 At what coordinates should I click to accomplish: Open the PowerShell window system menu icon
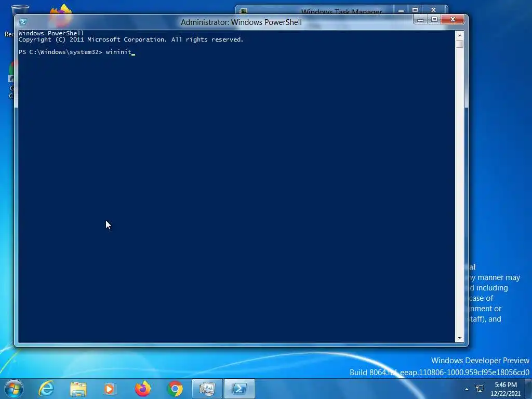[x=23, y=22]
